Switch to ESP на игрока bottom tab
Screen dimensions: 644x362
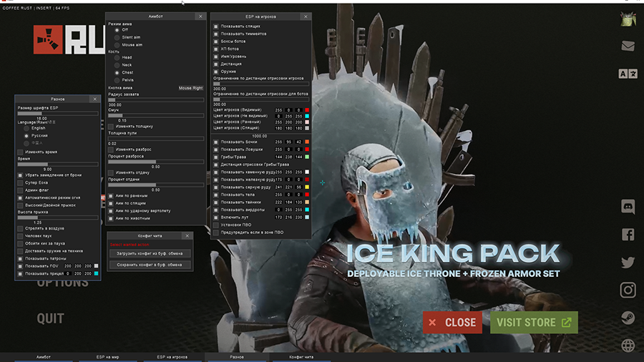(172, 358)
